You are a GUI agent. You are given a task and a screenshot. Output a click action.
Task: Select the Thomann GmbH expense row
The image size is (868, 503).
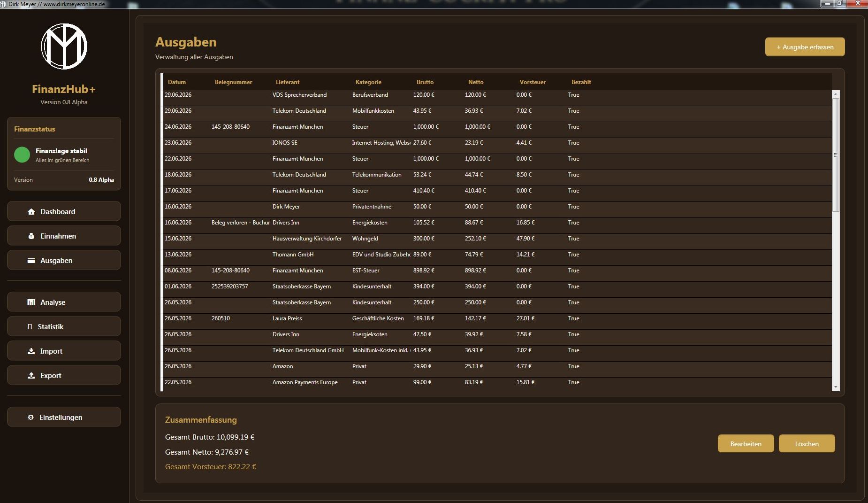tap(497, 255)
